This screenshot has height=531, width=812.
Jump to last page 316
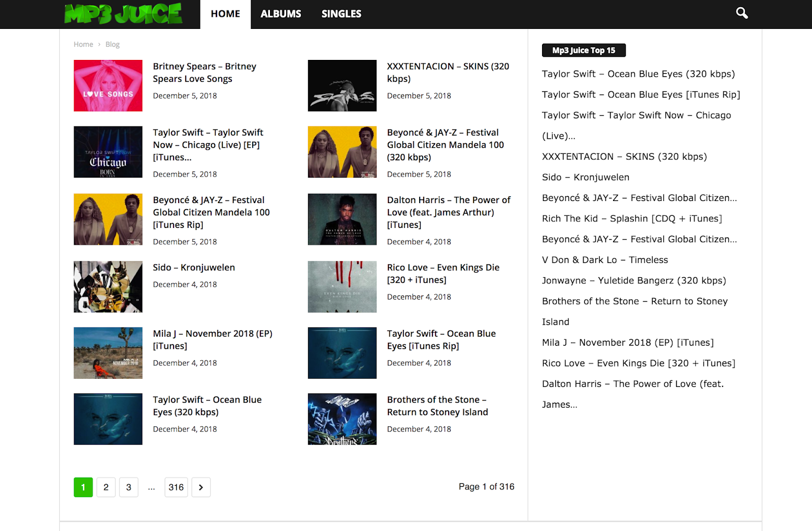176,487
